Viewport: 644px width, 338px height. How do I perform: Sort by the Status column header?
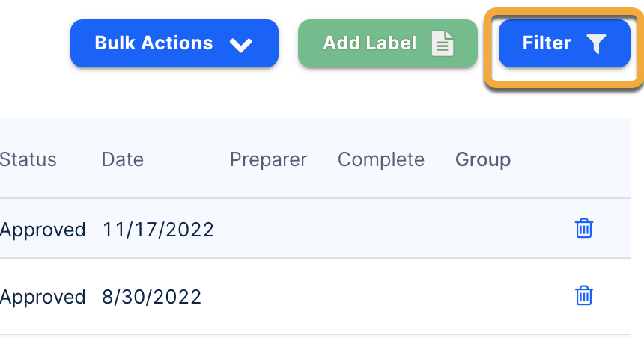click(x=28, y=159)
